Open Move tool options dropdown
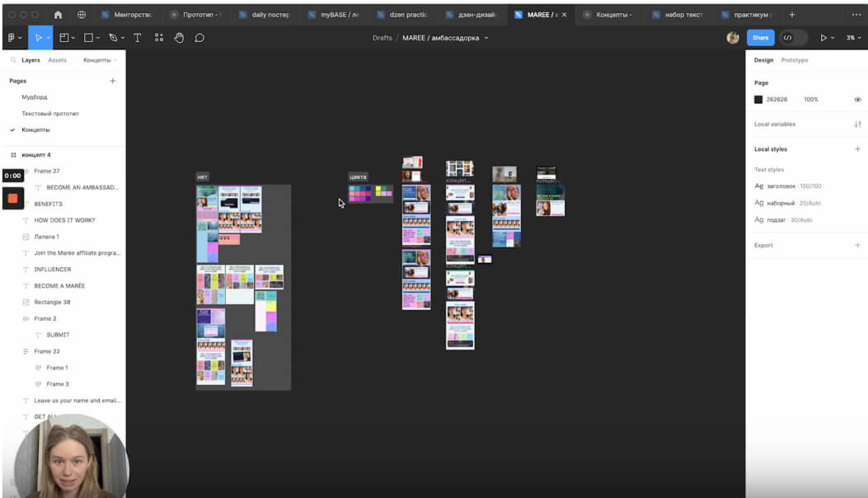The width and height of the screenshot is (868, 498). [x=48, y=38]
